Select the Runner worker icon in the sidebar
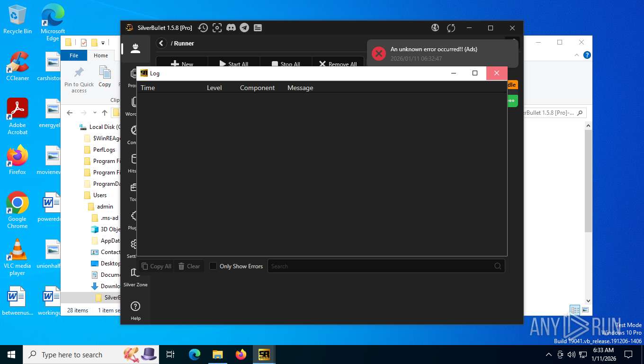 (135, 48)
